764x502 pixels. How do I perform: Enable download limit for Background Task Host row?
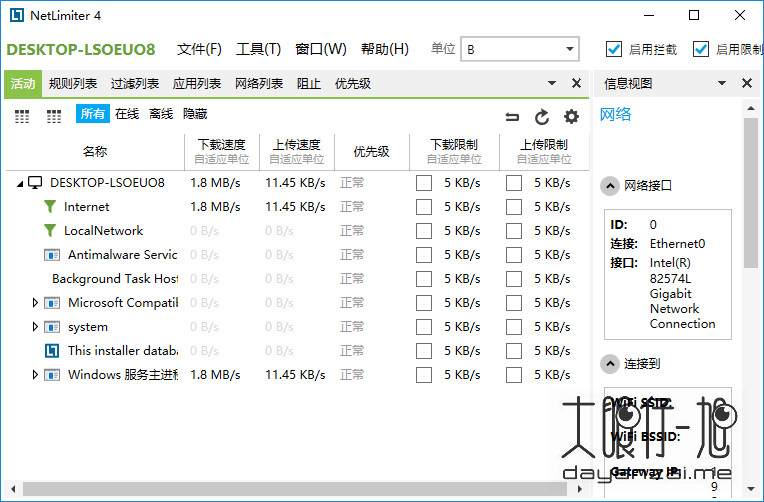point(424,279)
